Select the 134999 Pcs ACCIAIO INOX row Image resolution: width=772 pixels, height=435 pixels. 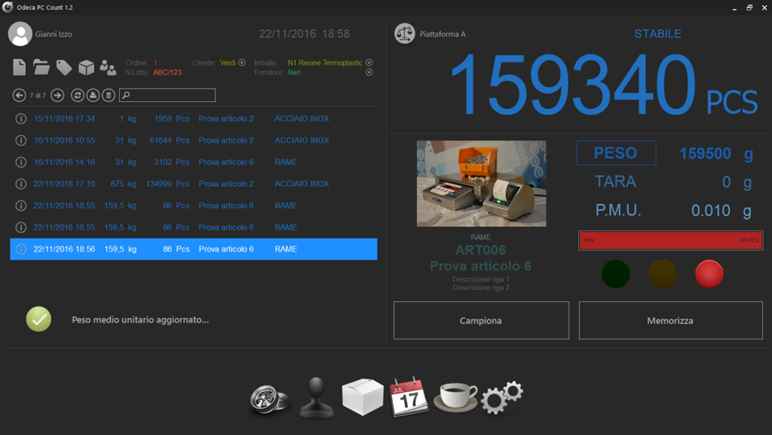(193, 184)
